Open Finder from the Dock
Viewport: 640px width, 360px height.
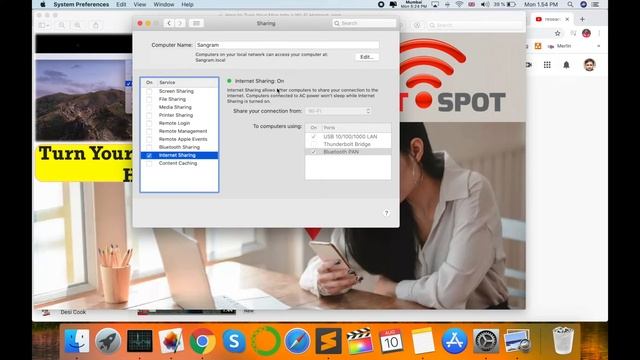(x=77, y=341)
